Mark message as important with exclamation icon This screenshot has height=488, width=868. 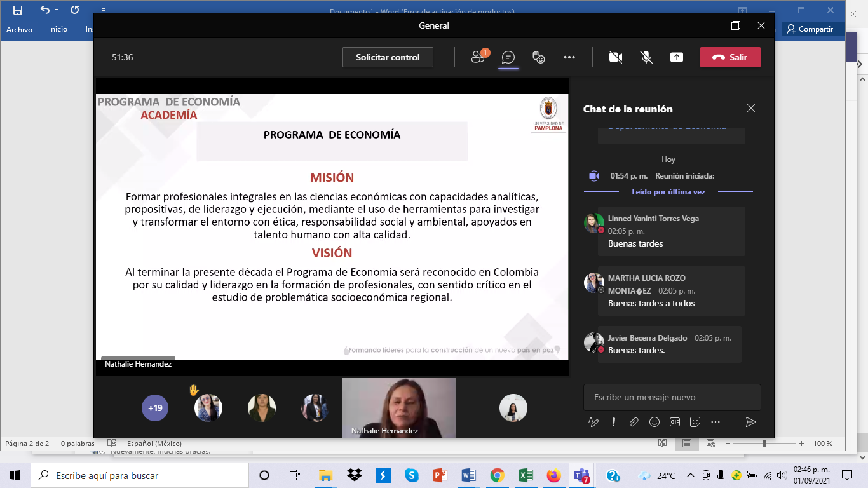613,422
